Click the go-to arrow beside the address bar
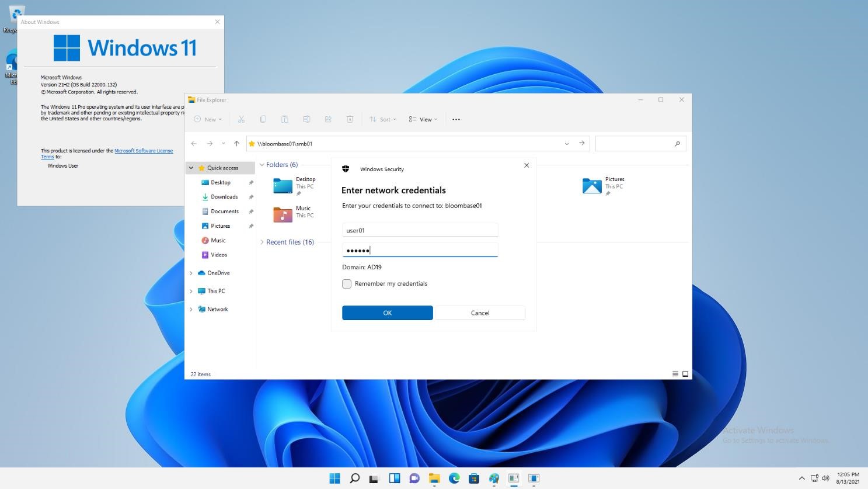Viewport: 868px width, 489px height. 581,143
